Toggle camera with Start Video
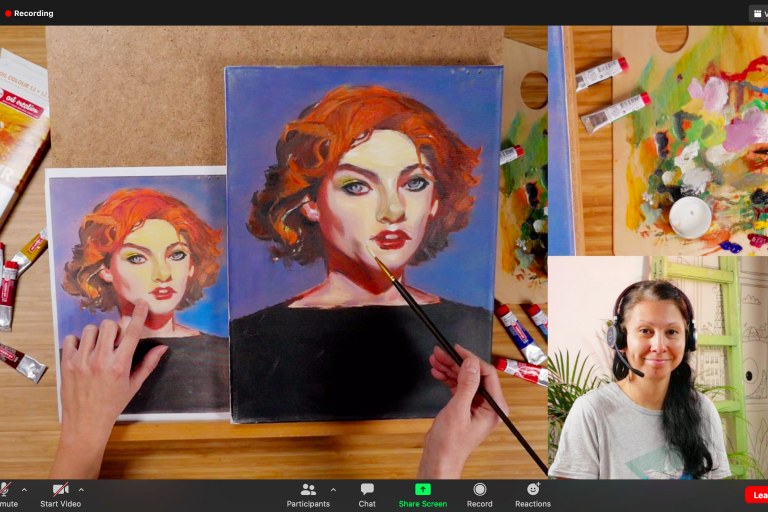Image resolution: width=768 pixels, height=512 pixels. (60, 489)
